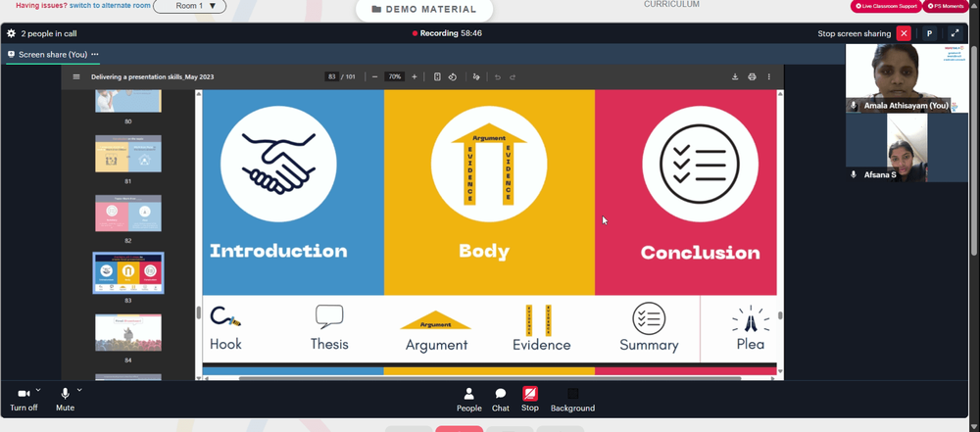The image size is (980, 432).
Task: Click the FS Moments button
Action: click(946, 6)
